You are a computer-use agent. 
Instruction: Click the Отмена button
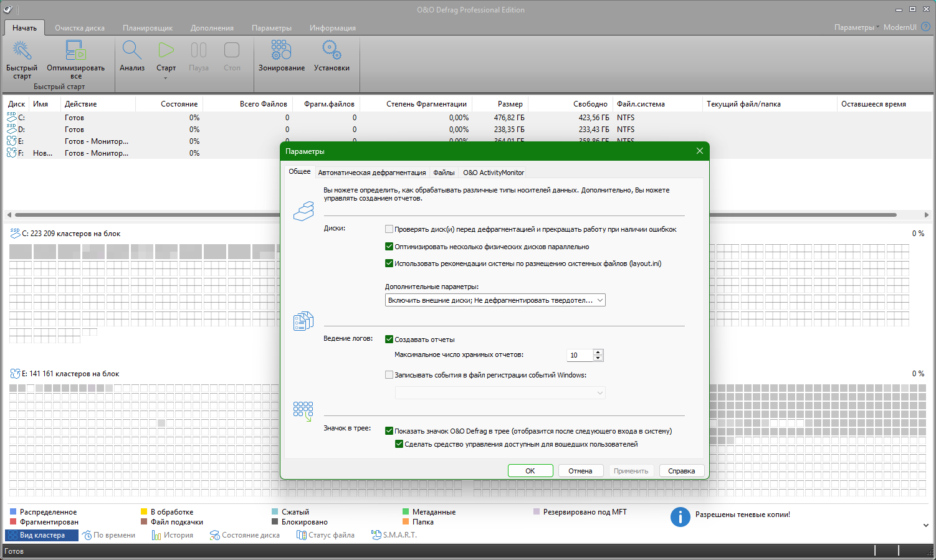[x=580, y=471]
